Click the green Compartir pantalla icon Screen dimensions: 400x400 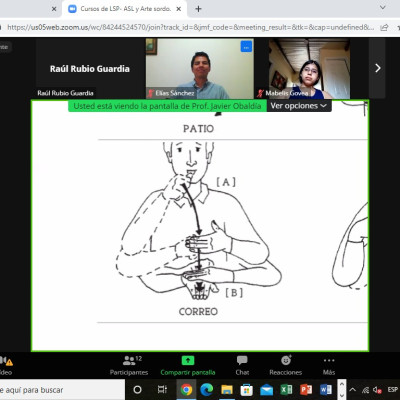pos(188,361)
